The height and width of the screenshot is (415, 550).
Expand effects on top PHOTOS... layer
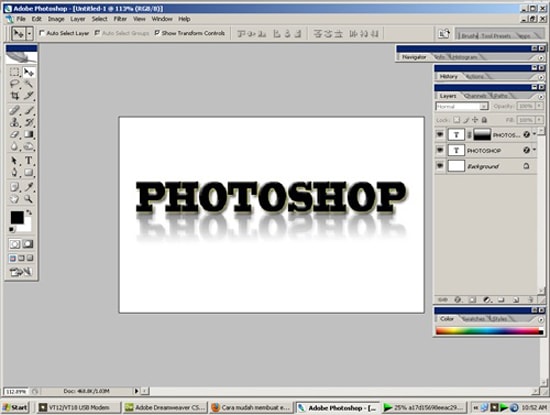click(534, 134)
